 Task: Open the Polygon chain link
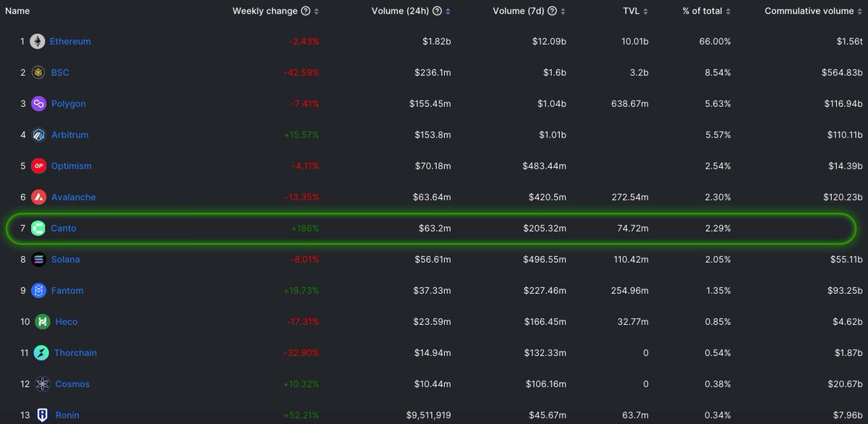click(68, 103)
